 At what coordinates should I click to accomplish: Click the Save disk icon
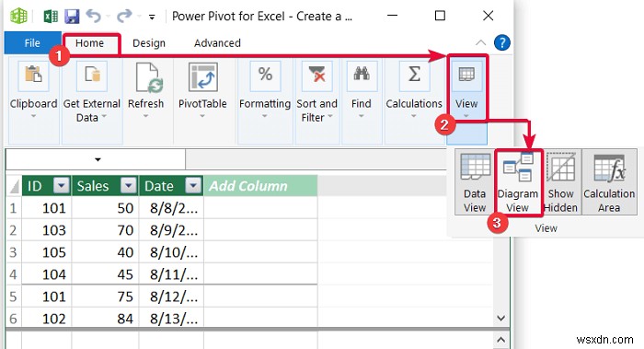[x=72, y=16]
